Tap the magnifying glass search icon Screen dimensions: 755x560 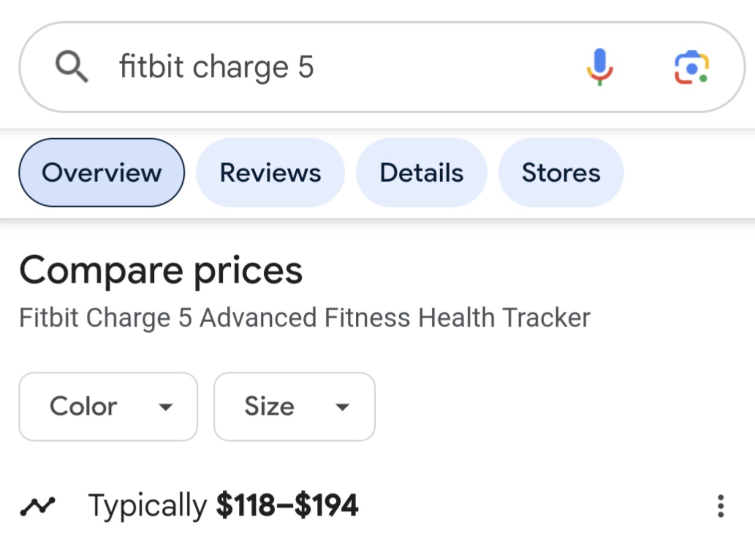[x=71, y=67]
